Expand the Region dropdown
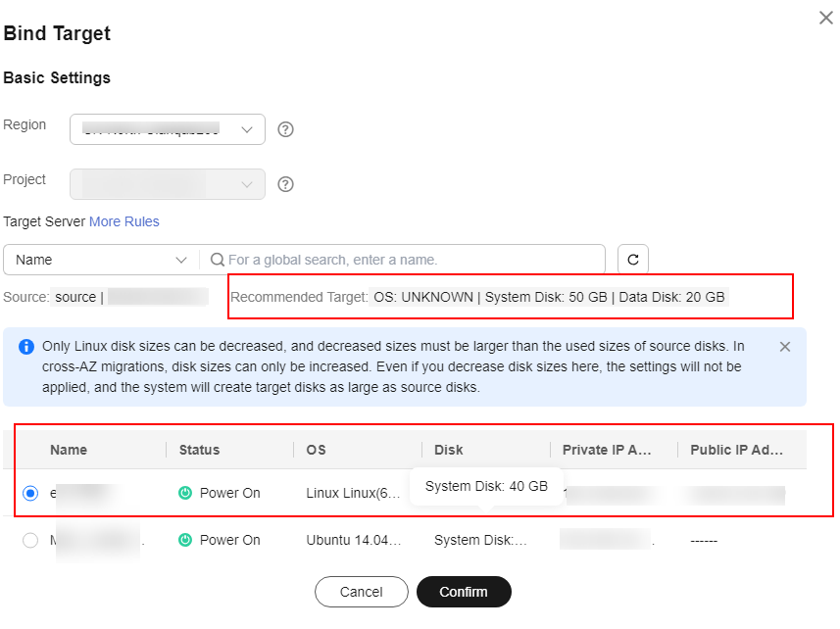Screen dimensions: 840x629 168,129
